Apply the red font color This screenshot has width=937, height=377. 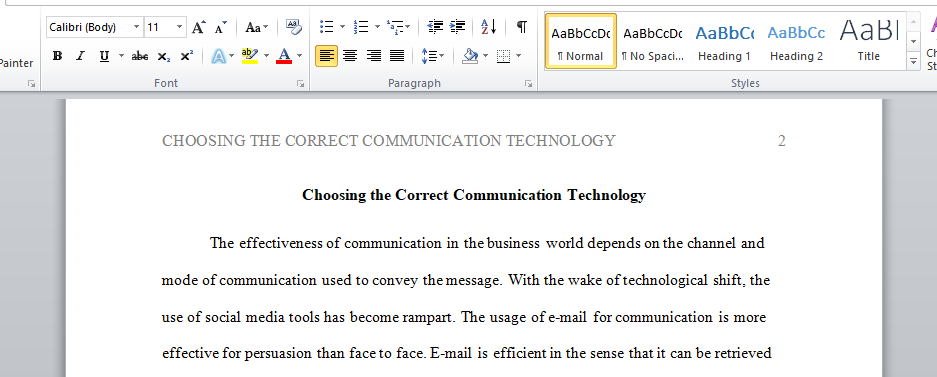284,56
